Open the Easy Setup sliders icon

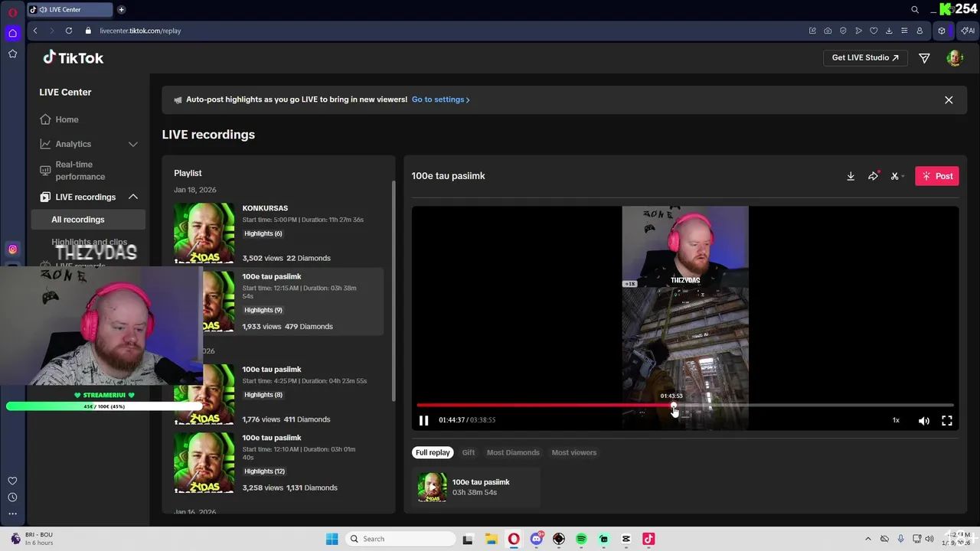pyautogui.click(x=904, y=31)
